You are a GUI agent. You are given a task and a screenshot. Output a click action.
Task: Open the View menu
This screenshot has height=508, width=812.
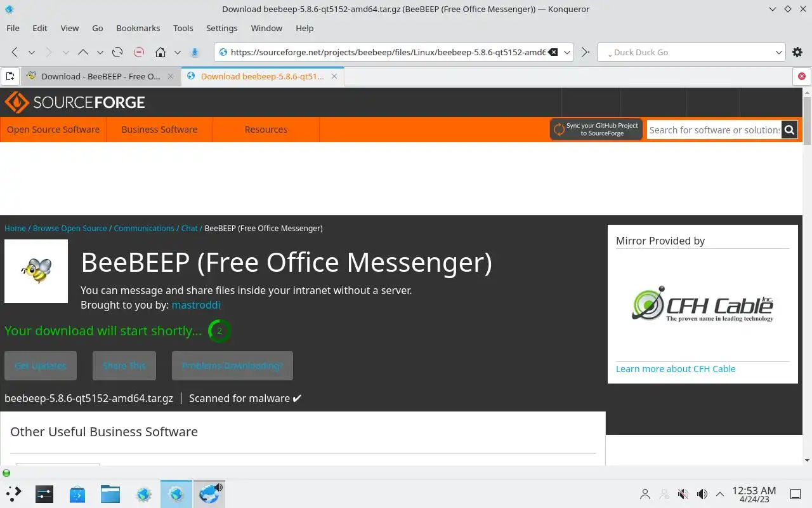tap(70, 28)
